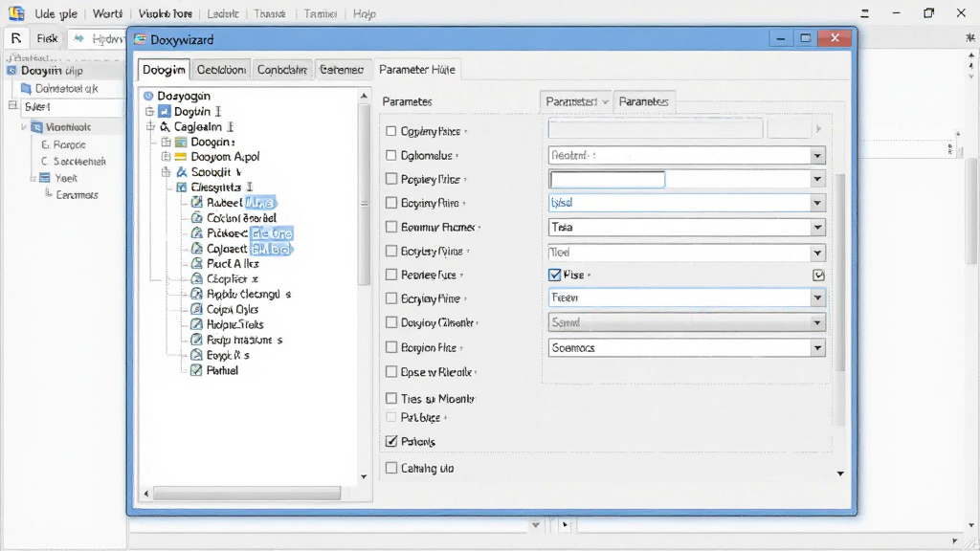
Task: Click the Dogyin tree node icon
Action: pos(165,111)
